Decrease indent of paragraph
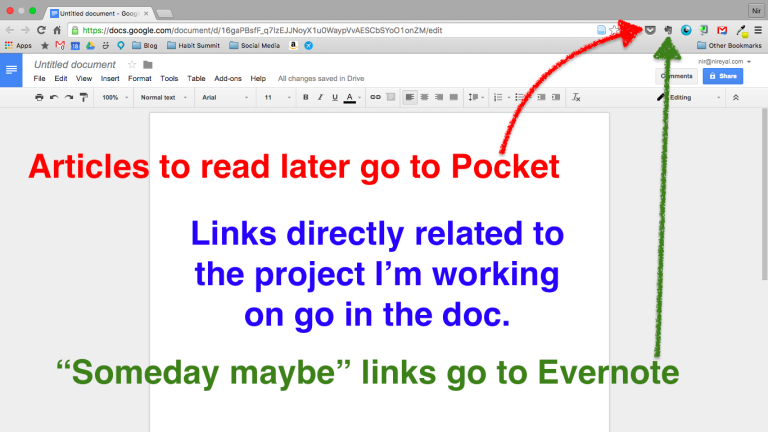Viewport: 768px width, 432px height. 541,97
